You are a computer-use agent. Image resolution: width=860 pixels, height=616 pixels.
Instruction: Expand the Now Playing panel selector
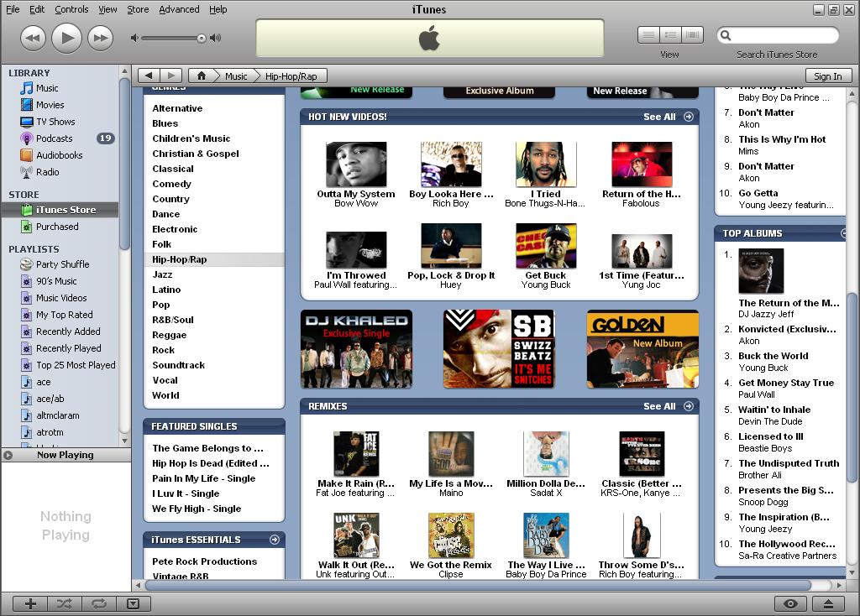(x=8, y=455)
